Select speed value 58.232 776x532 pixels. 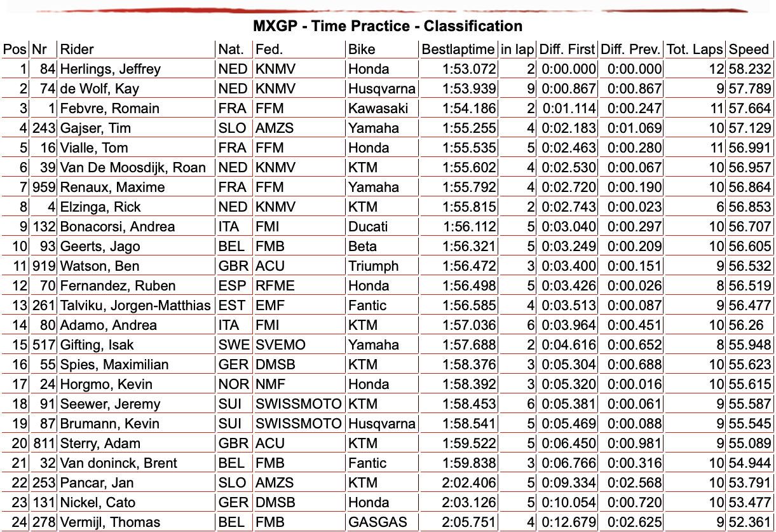pos(751,69)
